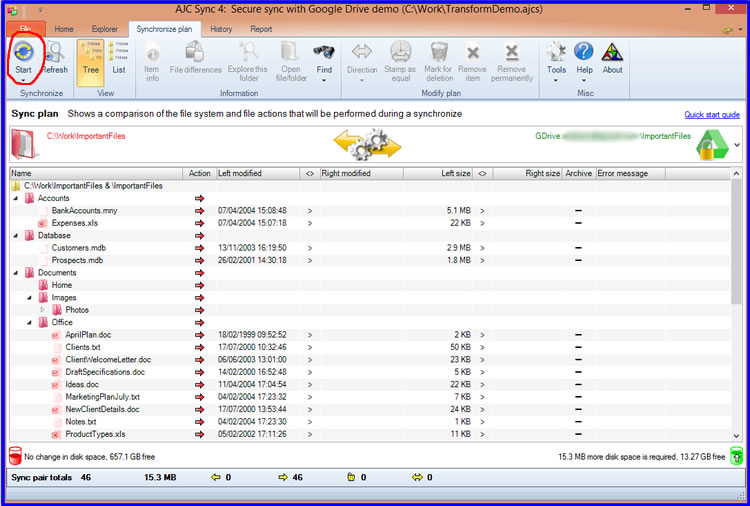
Task: Select the BankAccounts.mny file
Action: [84, 210]
